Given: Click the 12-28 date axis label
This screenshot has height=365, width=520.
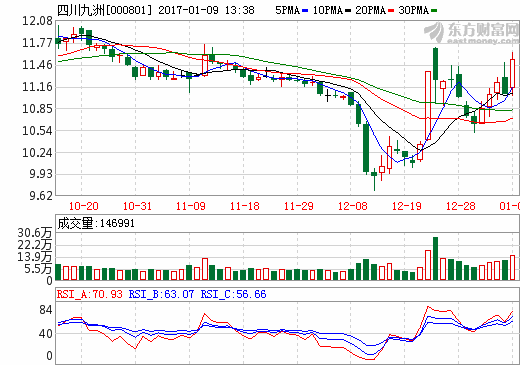Looking at the screenshot, I should [x=461, y=206].
